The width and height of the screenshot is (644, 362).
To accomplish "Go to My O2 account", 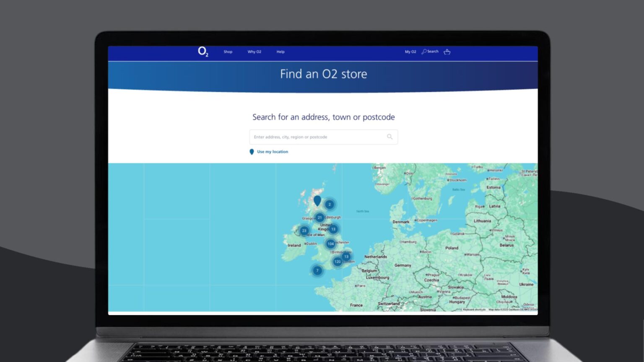I will (410, 52).
